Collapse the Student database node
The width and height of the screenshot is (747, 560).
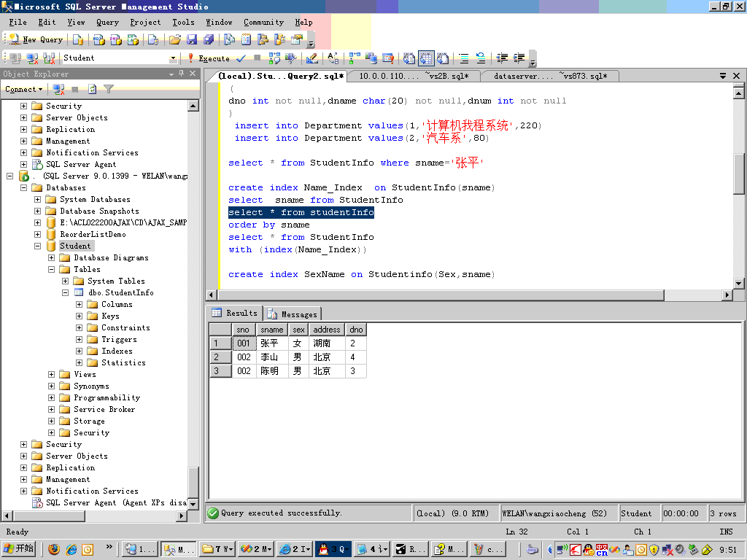pyautogui.click(x=37, y=246)
